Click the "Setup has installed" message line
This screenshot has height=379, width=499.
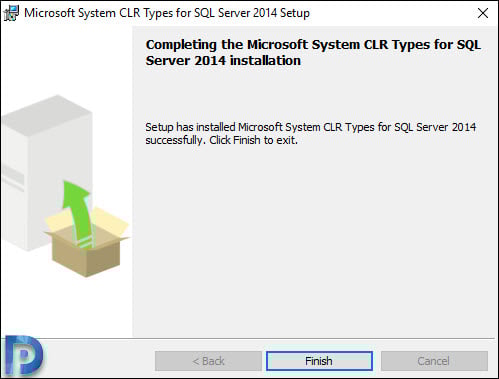[x=311, y=127]
